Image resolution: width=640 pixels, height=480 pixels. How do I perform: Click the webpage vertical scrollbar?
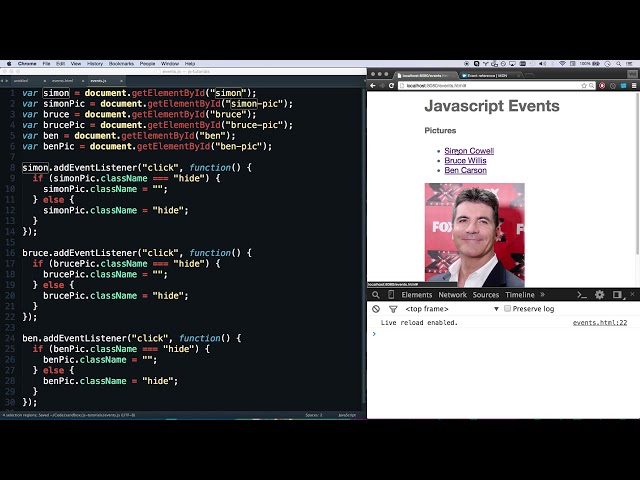click(638, 176)
